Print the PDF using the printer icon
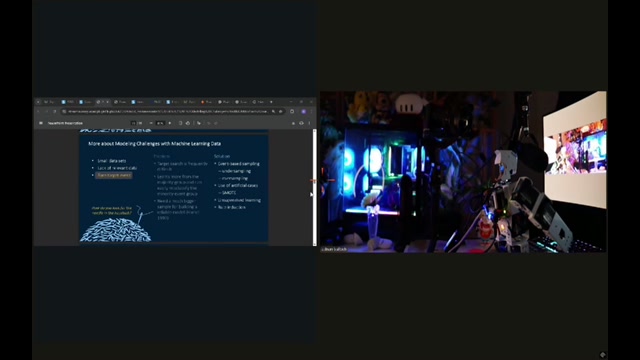This screenshot has height=360, width=640. (x=301, y=123)
